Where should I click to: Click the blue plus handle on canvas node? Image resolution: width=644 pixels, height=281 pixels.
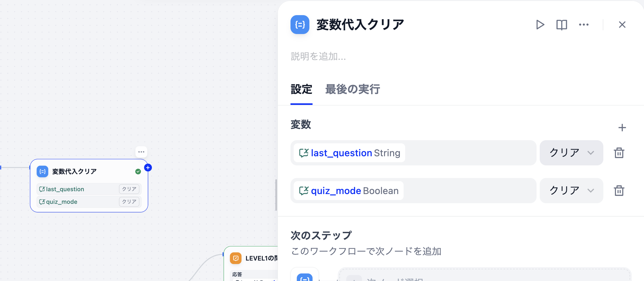pos(148,168)
